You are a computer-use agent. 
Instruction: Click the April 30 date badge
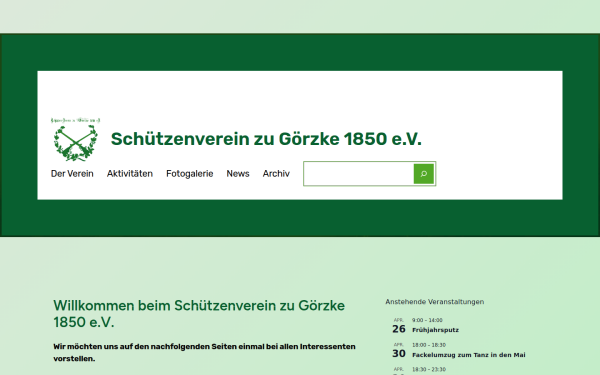tap(399, 351)
